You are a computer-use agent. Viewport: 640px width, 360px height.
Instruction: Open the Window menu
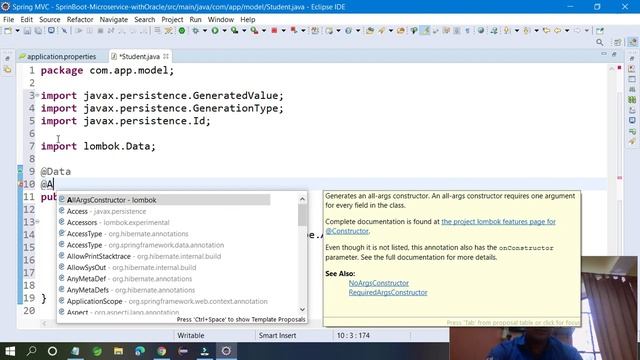(220, 20)
